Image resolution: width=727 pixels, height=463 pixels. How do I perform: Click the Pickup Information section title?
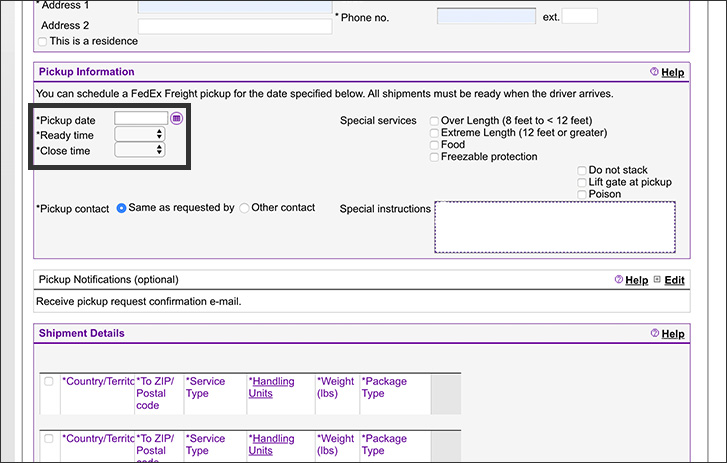[x=87, y=71]
